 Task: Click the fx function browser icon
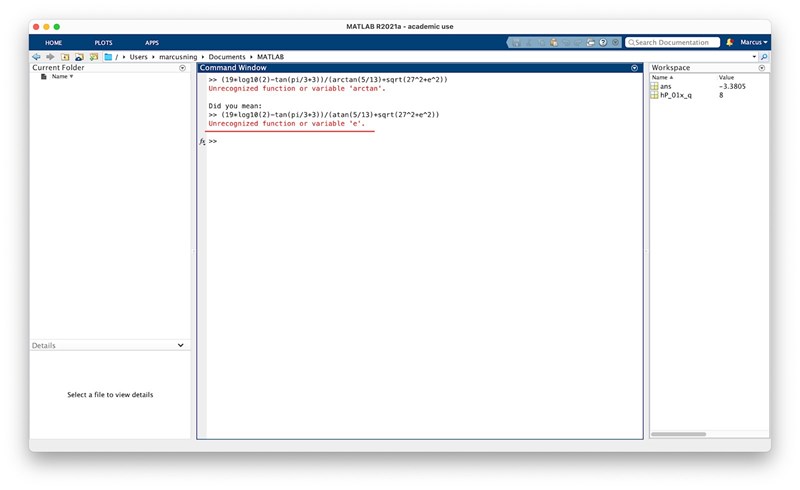(203, 142)
